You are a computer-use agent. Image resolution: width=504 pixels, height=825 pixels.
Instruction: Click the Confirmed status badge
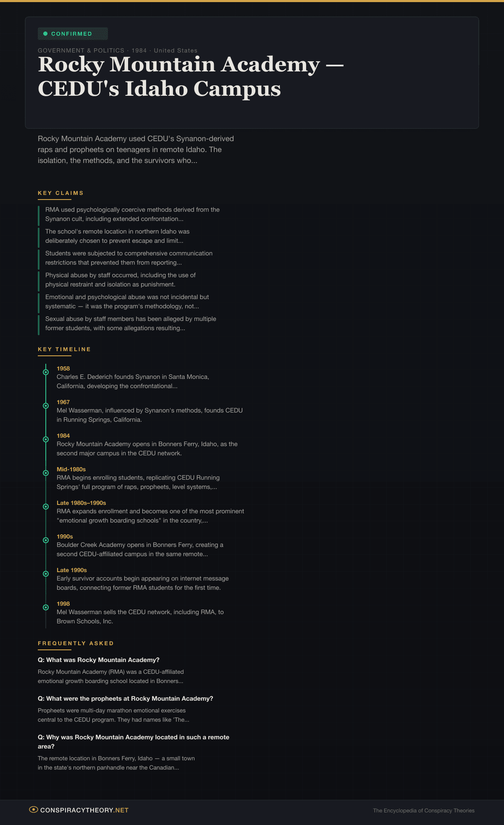73,34
